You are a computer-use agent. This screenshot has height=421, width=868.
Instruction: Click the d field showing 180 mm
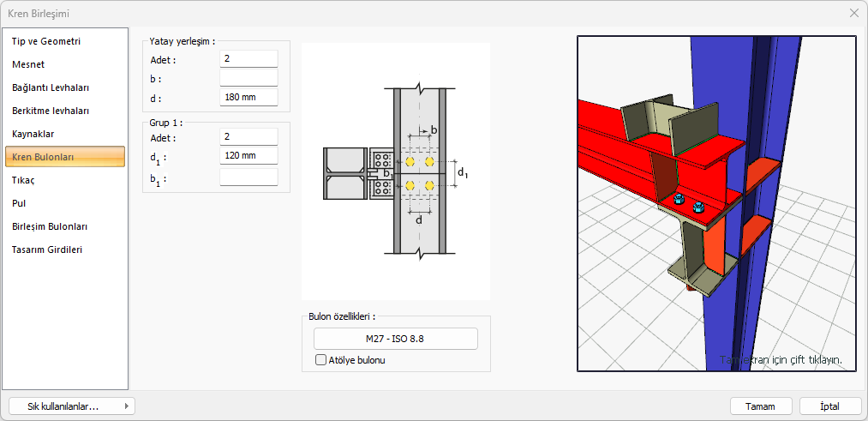point(248,97)
